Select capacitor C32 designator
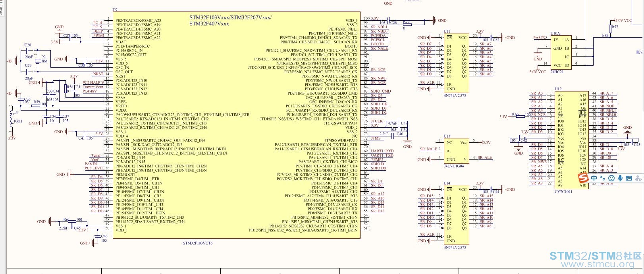The height and width of the screenshot is (274, 644). pyautogui.click(x=496, y=40)
